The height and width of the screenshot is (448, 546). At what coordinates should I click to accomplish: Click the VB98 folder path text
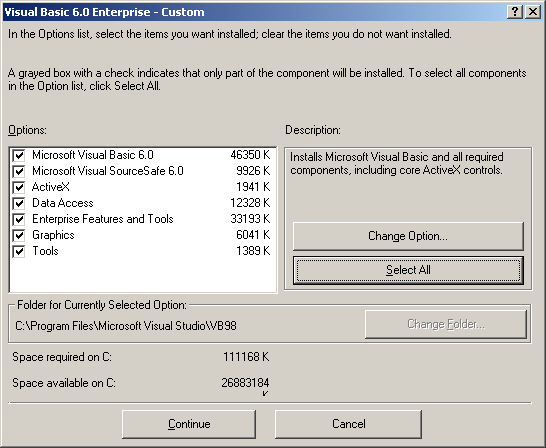coord(126,326)
